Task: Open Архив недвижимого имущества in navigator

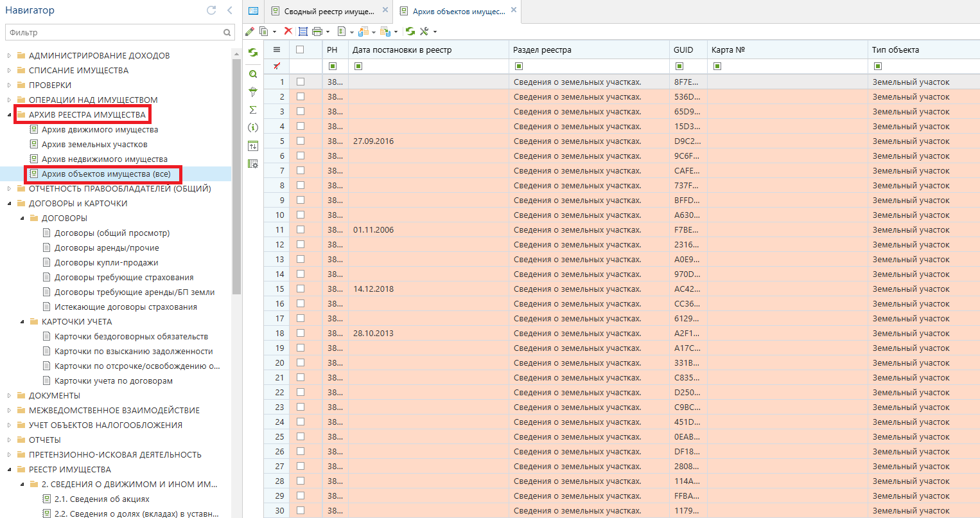Action: (x=105, y=159)
